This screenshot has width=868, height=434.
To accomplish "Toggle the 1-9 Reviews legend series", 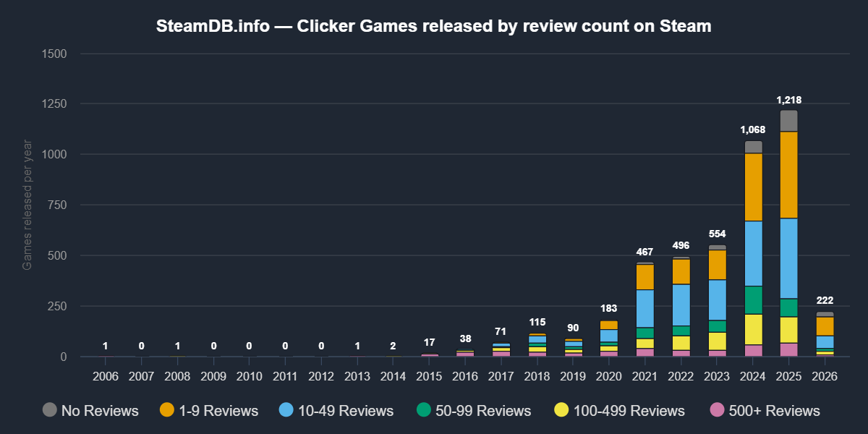I will [218, 411].
